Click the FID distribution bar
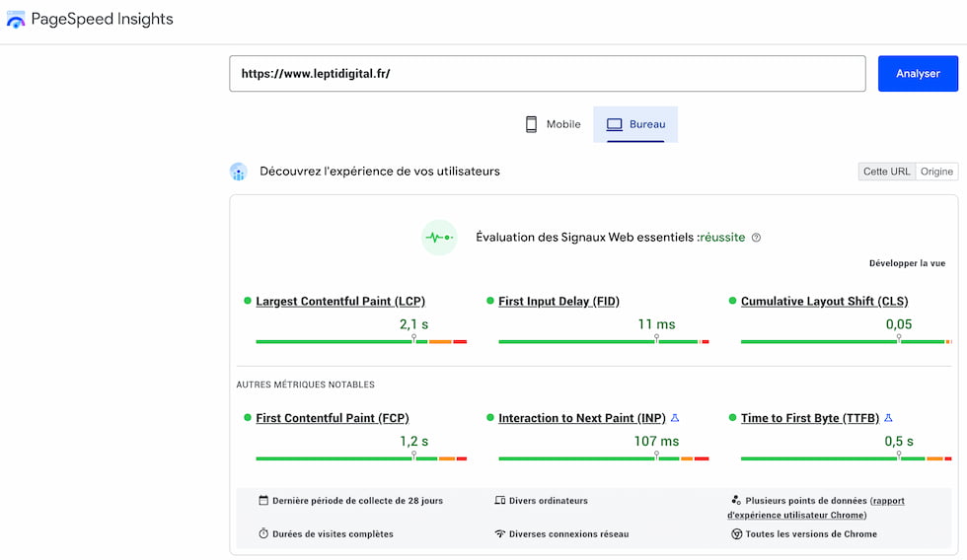Screen dimensions: 967x560 pos(604,341)
